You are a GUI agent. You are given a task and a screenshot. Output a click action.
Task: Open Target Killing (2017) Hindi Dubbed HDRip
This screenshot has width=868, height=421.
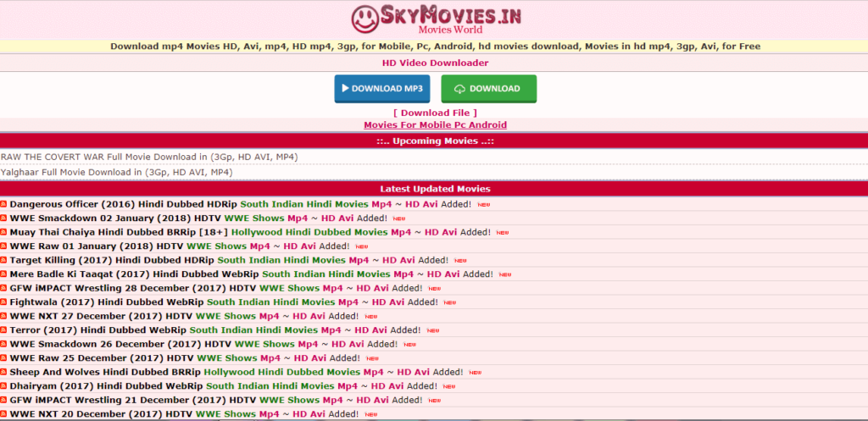pyautogui.click(x=113, y=260)
